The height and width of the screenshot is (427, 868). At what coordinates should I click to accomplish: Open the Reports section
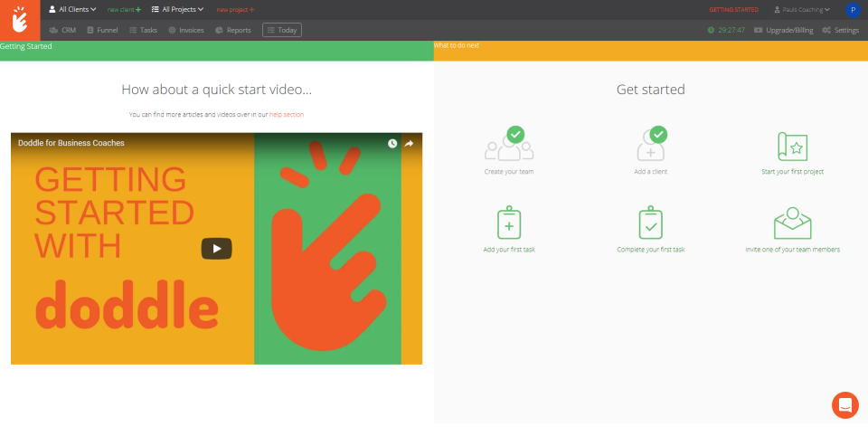click(x=233, y=30)
